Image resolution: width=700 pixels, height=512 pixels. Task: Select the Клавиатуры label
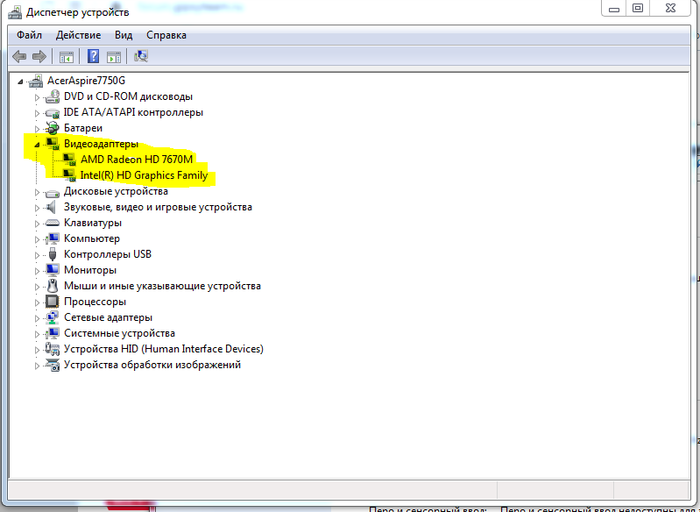coord(93,223)
